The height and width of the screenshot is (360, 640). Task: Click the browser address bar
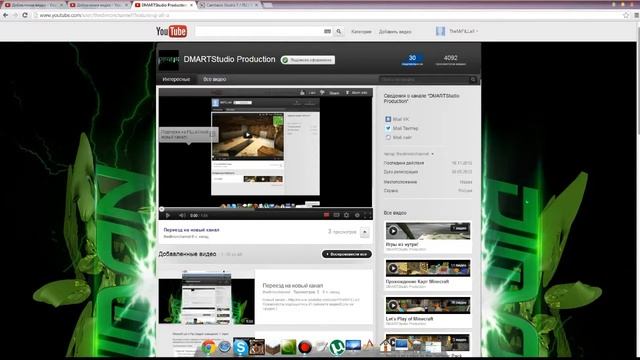(x=327, y=15)
